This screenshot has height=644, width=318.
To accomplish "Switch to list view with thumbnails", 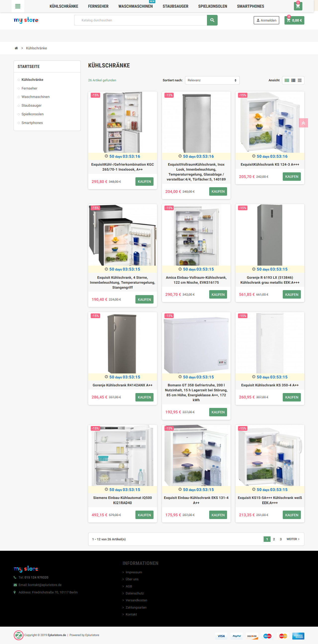I will (x=293, y=80).
